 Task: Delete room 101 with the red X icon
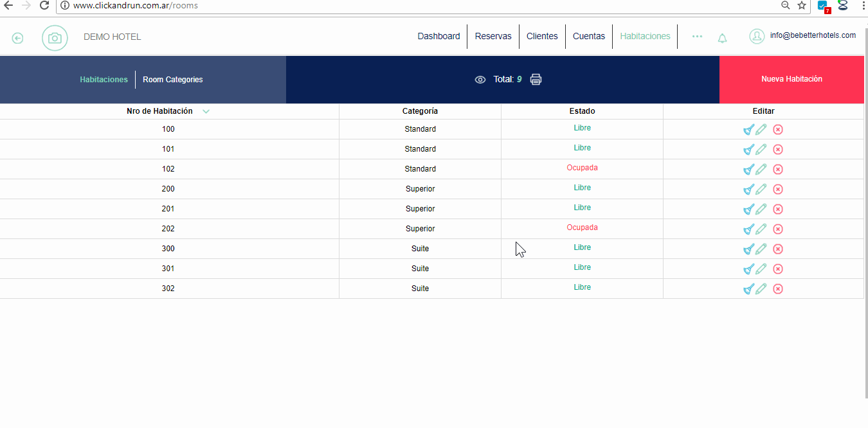[x=778, y=150]
